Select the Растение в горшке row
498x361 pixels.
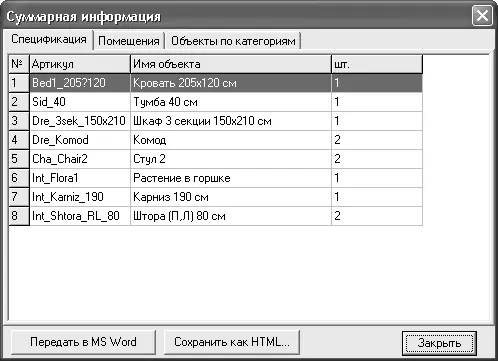coord(216,178)
